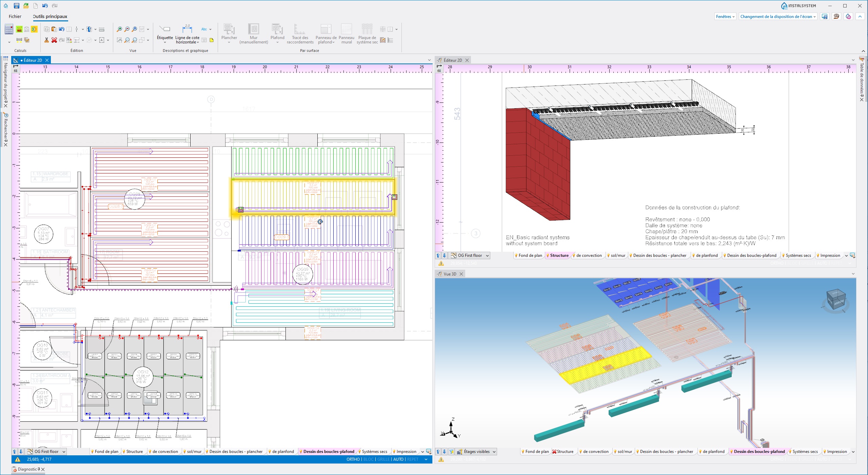Click the Étiquette label tool

point(165,33)
